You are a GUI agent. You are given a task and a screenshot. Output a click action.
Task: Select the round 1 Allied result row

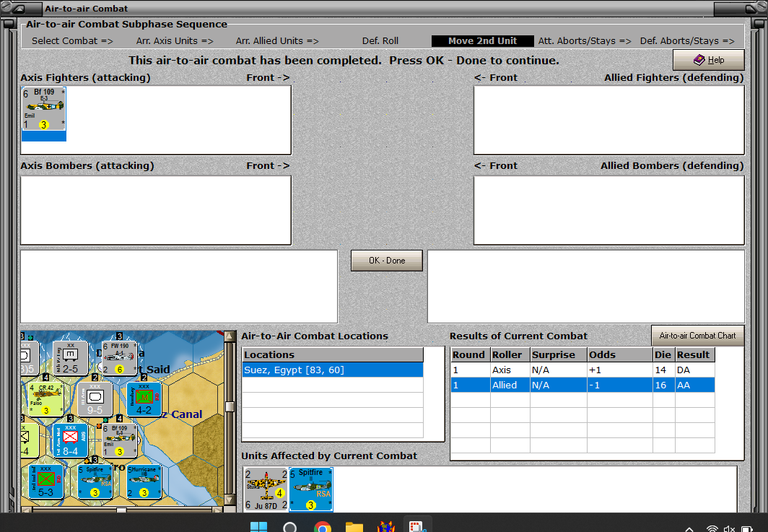pos(583,385)
